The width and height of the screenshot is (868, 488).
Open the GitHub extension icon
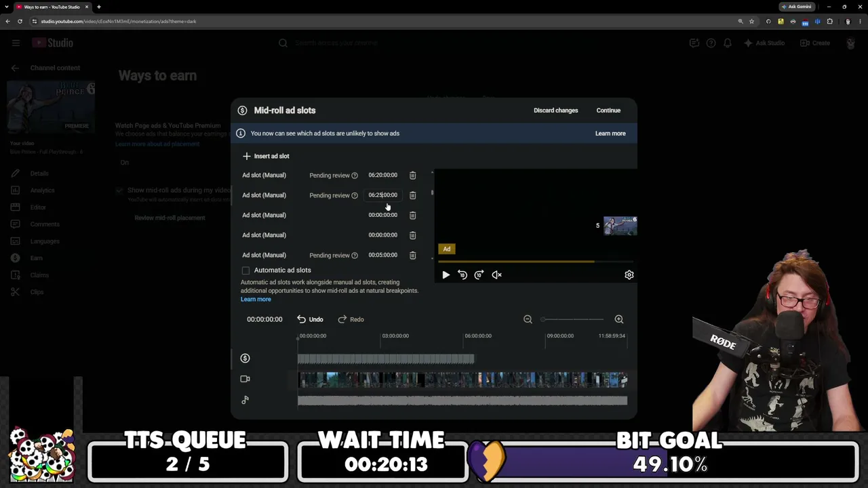tap(768, 21)
